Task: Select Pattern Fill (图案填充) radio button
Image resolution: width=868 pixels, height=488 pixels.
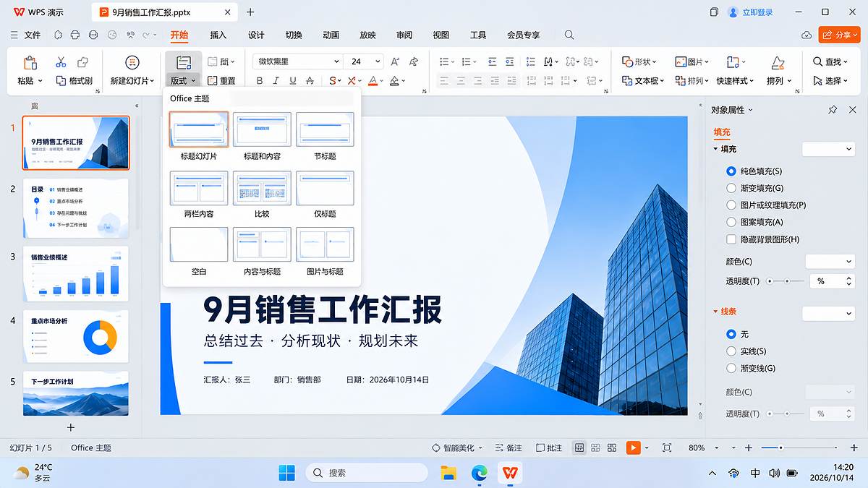Action: point(731,222)
